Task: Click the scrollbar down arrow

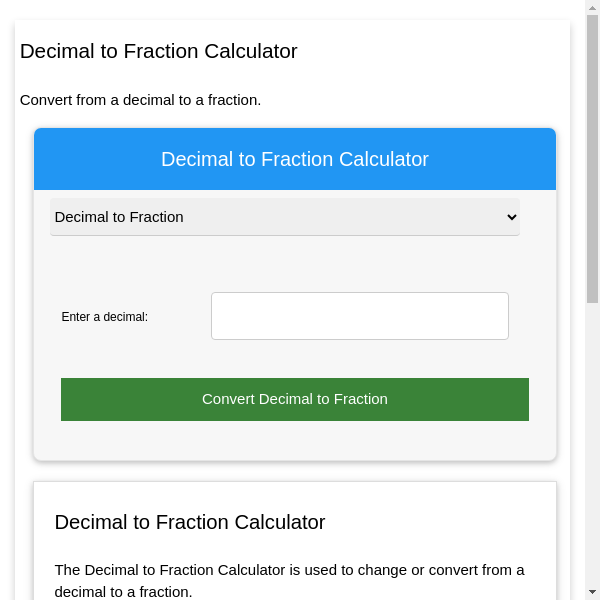Action: pos(592,592)
